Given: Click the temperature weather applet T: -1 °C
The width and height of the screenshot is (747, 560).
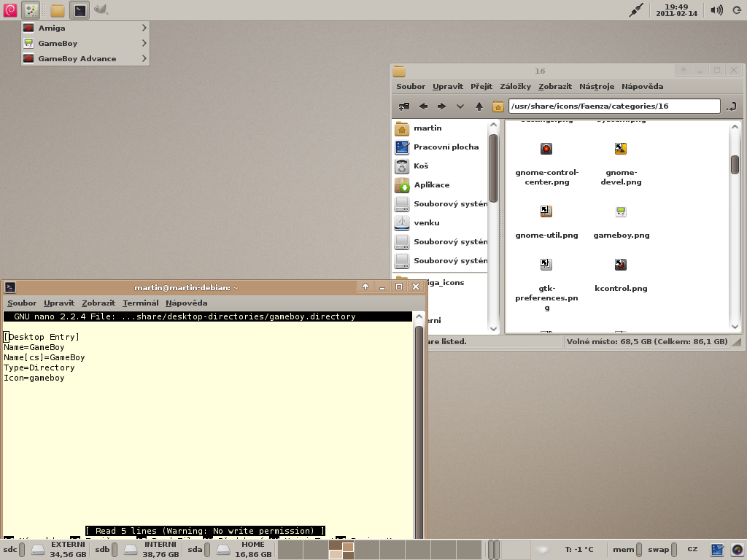Looking at the screenshot, I should 579,550.
